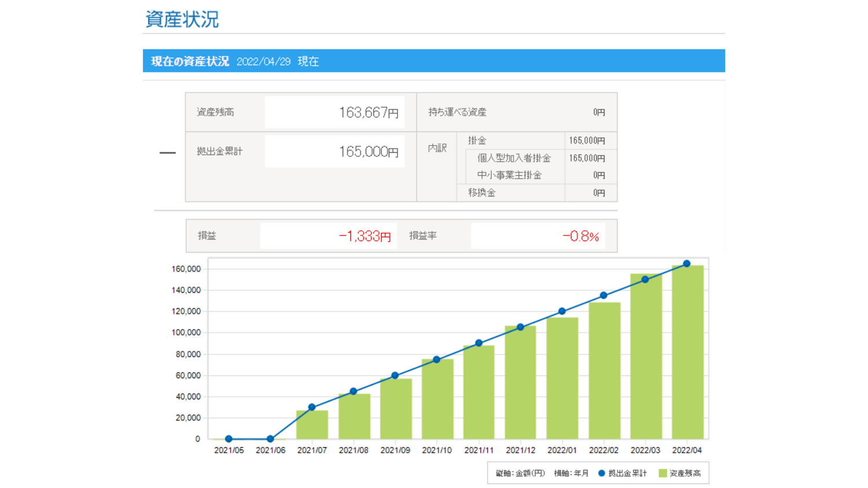
Task: Click the 2021/08 data point on the line
Action: click(x=354, y=391)
